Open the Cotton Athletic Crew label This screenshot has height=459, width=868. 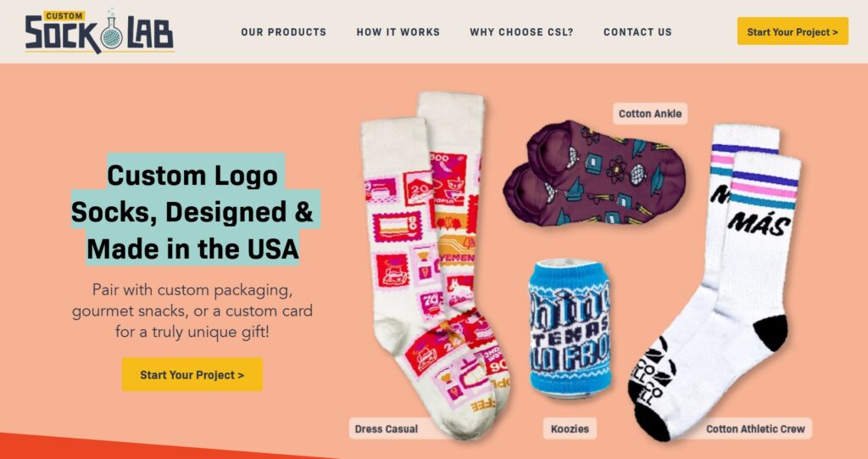point(755,428)
